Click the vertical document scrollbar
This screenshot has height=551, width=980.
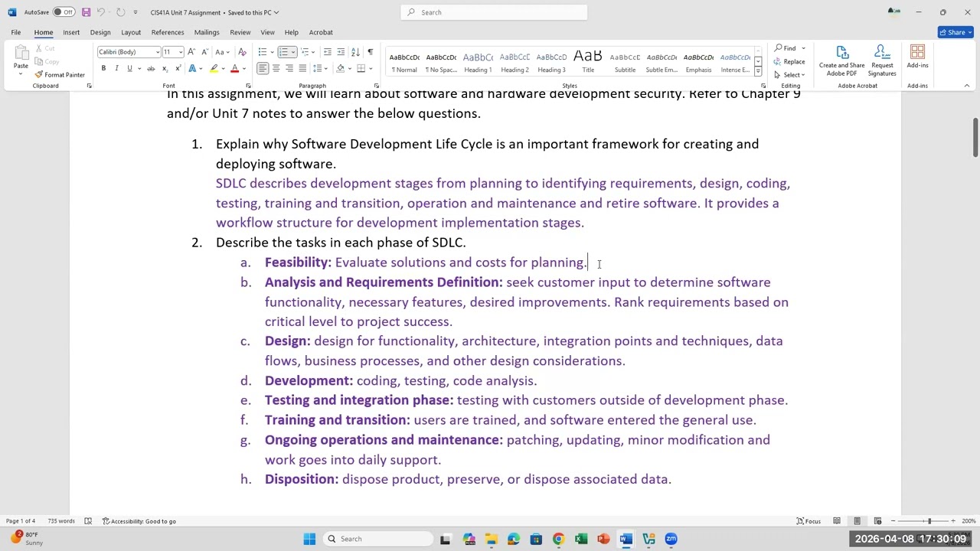975,137
